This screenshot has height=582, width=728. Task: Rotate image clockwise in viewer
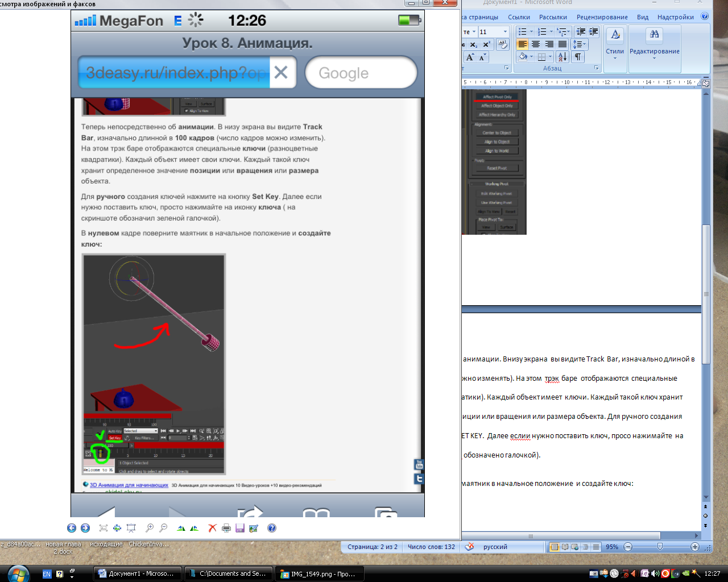click(181, 528)
